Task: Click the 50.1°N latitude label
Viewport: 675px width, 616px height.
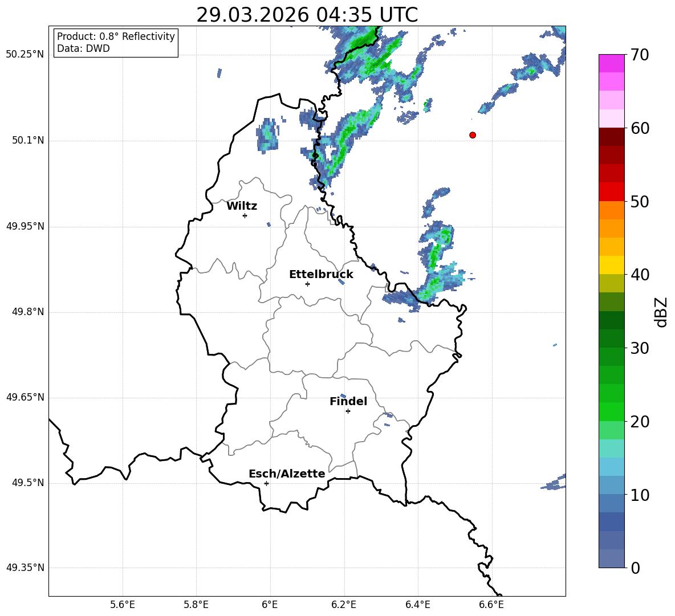Action: pyautogui.click(x=28, y=140)
